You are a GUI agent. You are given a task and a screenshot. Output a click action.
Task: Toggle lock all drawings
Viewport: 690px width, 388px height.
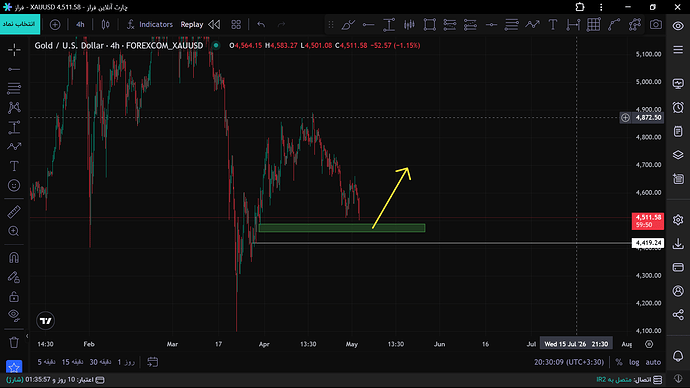[x=14, y=296]
